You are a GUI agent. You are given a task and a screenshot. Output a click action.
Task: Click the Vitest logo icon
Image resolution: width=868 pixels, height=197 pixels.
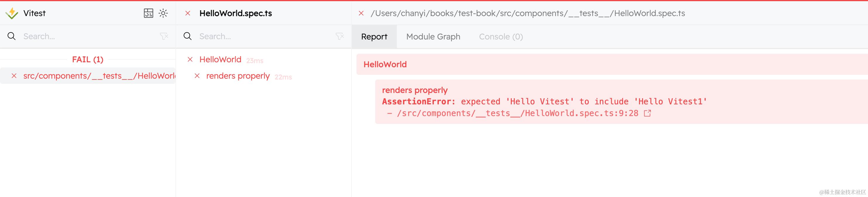pos(12,13)
